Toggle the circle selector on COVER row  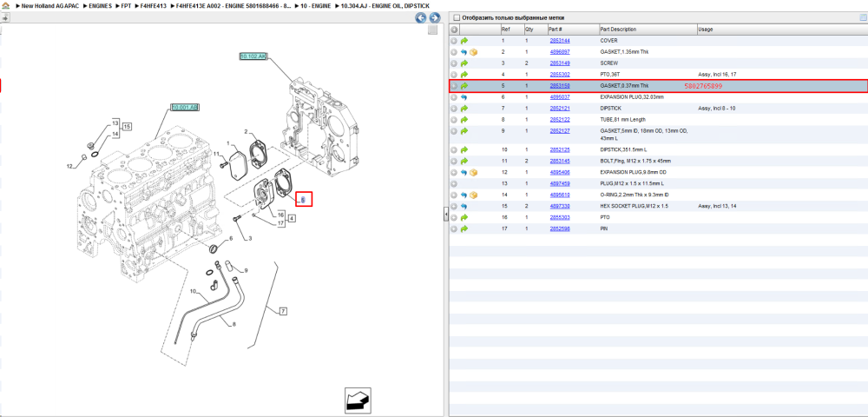pyautogui.click(x=454, y=41)
